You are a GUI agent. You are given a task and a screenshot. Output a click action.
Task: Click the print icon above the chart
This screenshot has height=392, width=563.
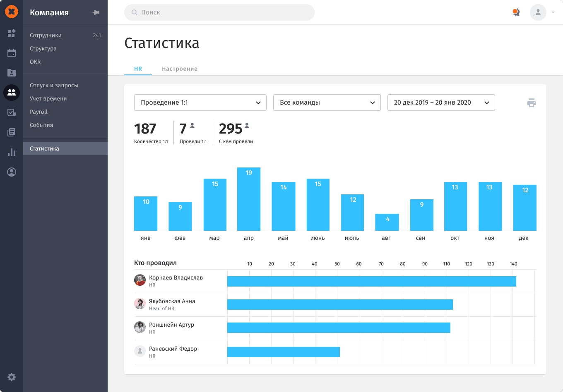532,103
